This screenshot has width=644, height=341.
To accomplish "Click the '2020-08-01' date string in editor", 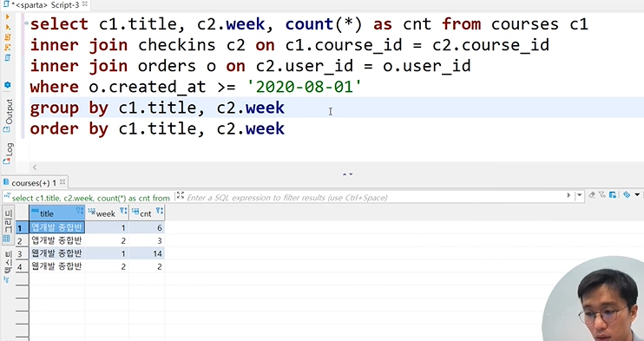I will click(305, 87).
